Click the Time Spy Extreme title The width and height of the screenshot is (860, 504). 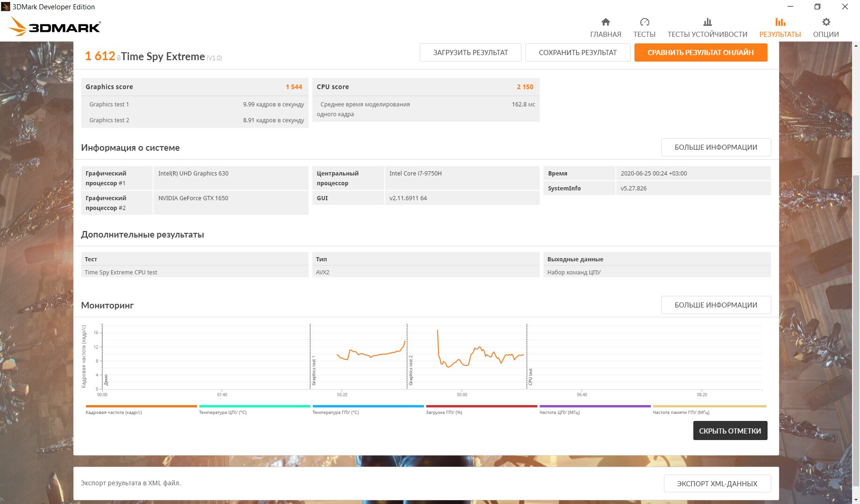[x=163, y=57]
